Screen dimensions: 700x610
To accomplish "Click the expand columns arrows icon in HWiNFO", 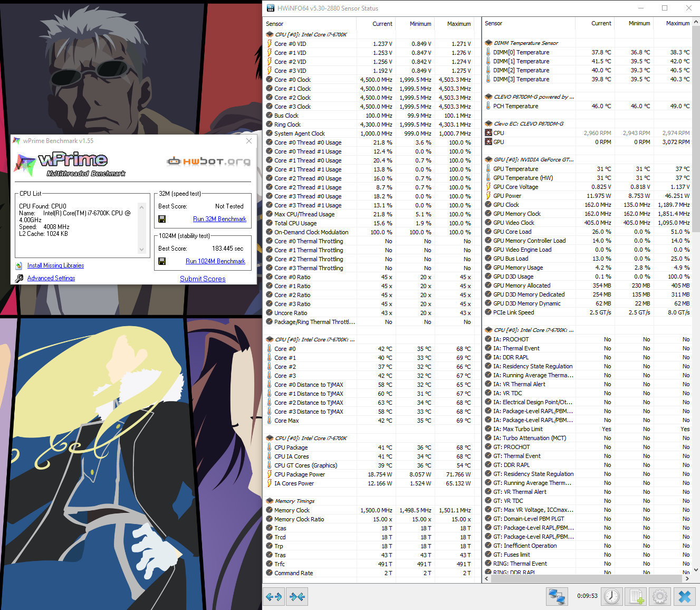I will coord(274,597).
